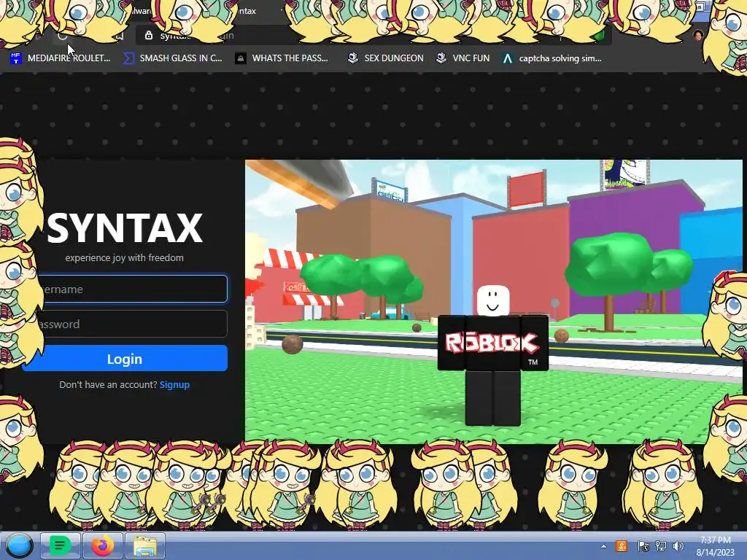This screenshot has width=747, height=560.
Task: Click the Username input field
Action: pos(125,289)
